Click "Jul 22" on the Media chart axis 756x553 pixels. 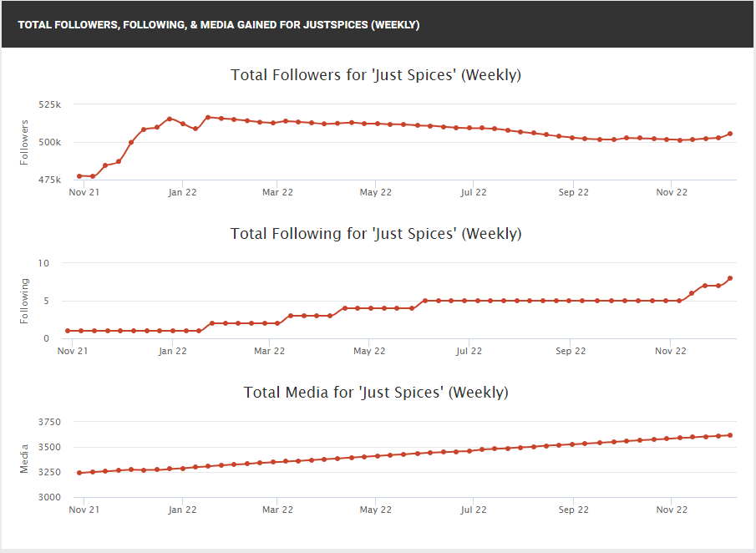474,510
